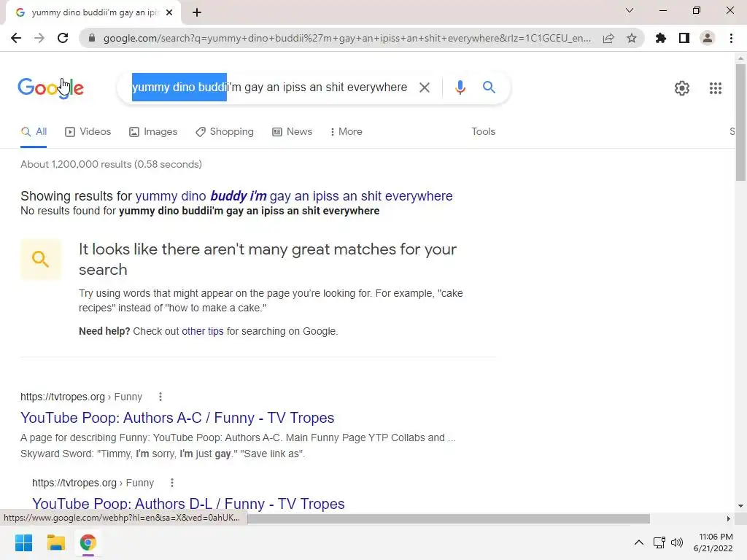
Task: Open Chrome side panel icon
Action: tap(684, 38)
